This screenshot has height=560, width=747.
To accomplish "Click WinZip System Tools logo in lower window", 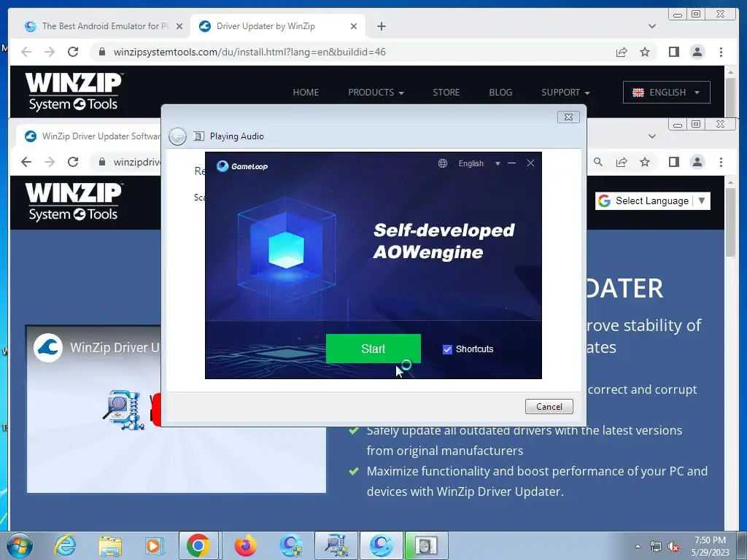I will pos(74,202).
